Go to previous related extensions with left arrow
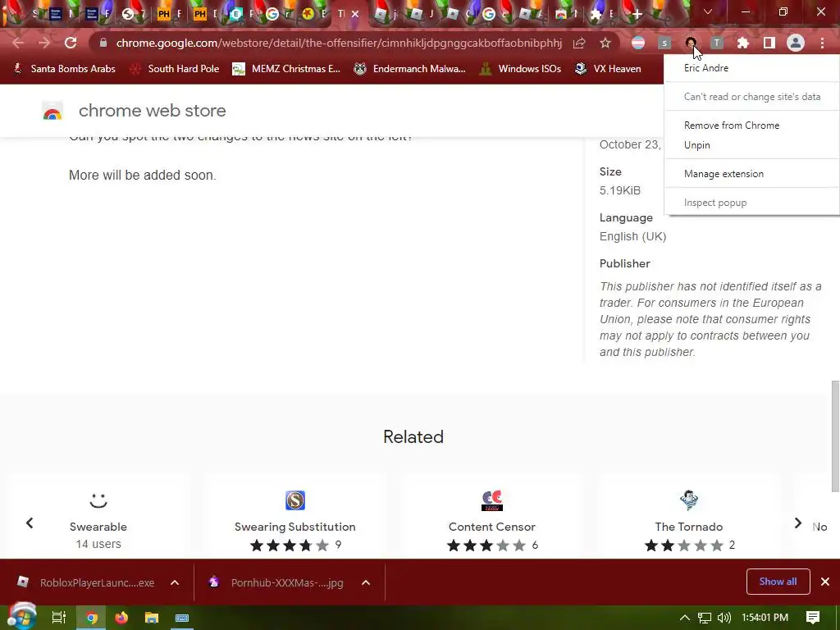 [30, 523]
